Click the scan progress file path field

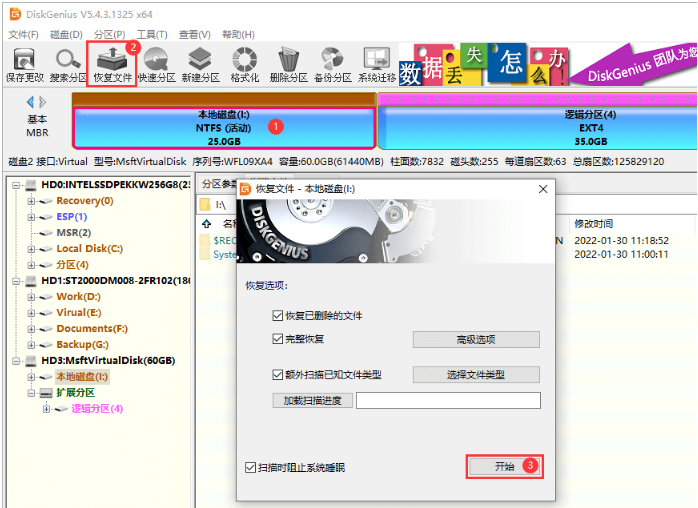(x=448, y=401)
